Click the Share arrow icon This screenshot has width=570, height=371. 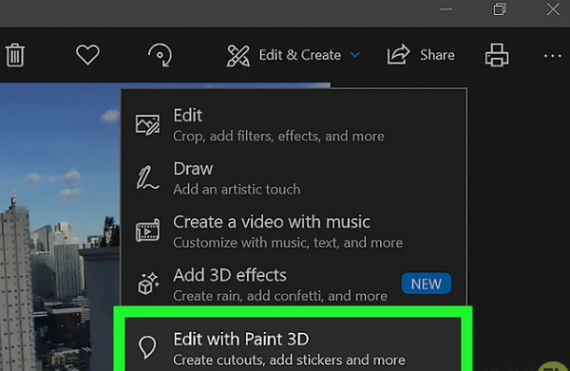[398, 55]
